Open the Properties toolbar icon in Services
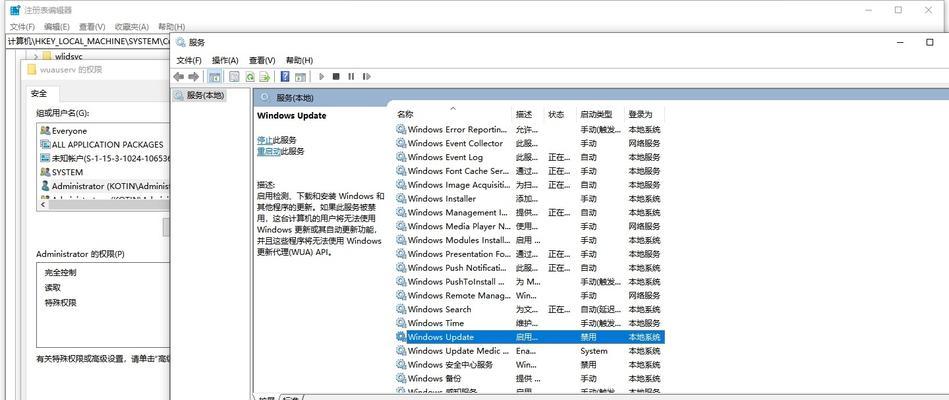949x400 pixels. tap(234, 77)
